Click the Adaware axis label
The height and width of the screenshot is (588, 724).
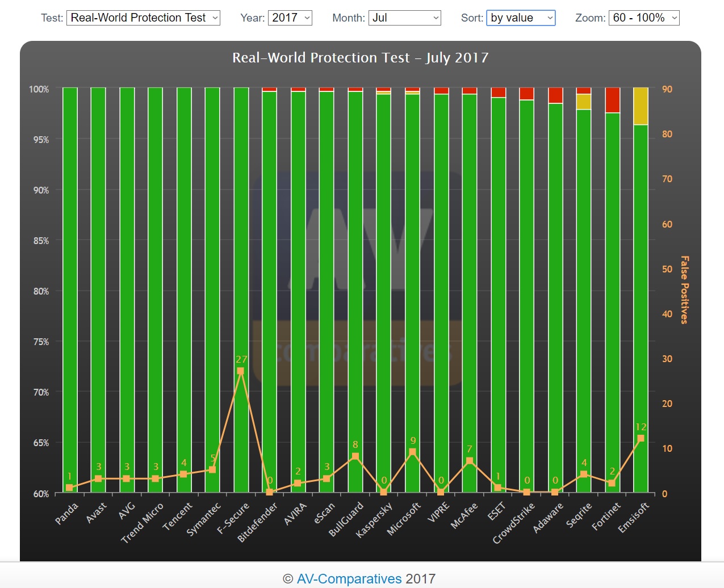(x=549, y=517)
